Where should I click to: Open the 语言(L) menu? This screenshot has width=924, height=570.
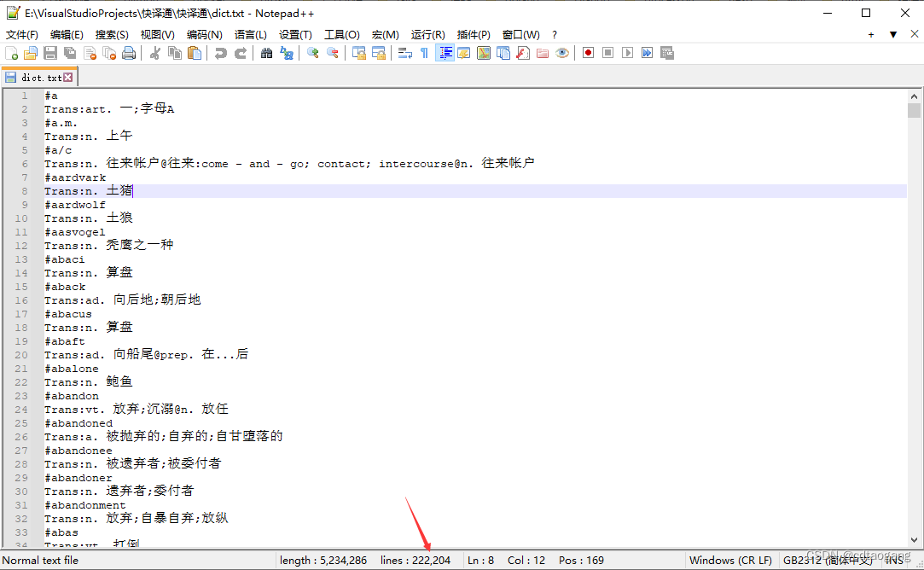251,35
